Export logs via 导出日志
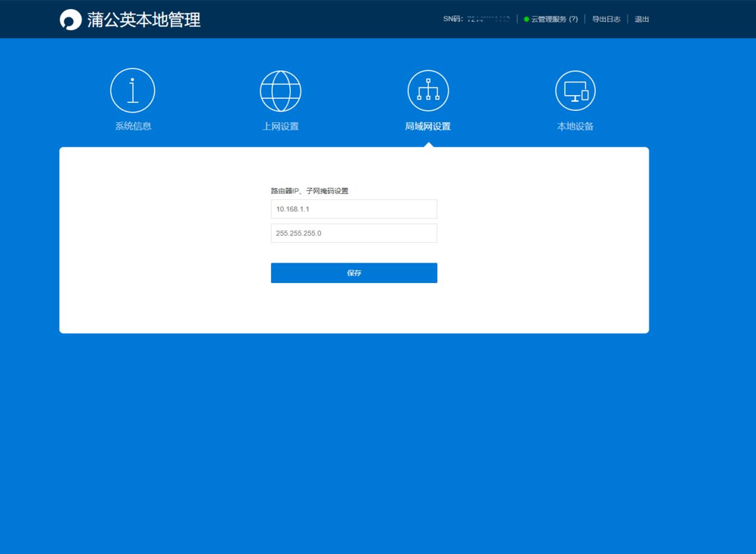 (606, 19)
